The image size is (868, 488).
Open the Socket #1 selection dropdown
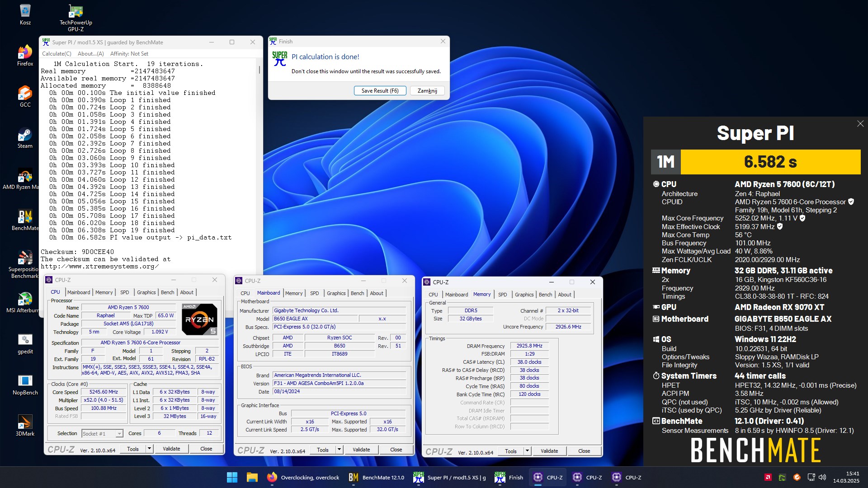pyautogui.click(x=102, y=433)
